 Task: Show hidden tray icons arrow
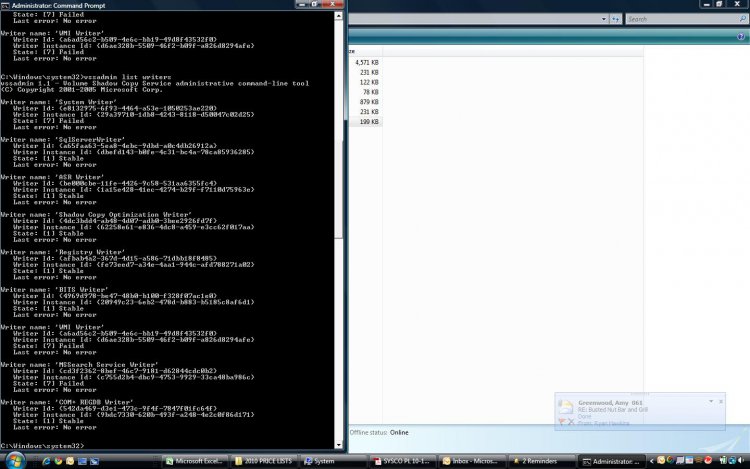point(651,461)
